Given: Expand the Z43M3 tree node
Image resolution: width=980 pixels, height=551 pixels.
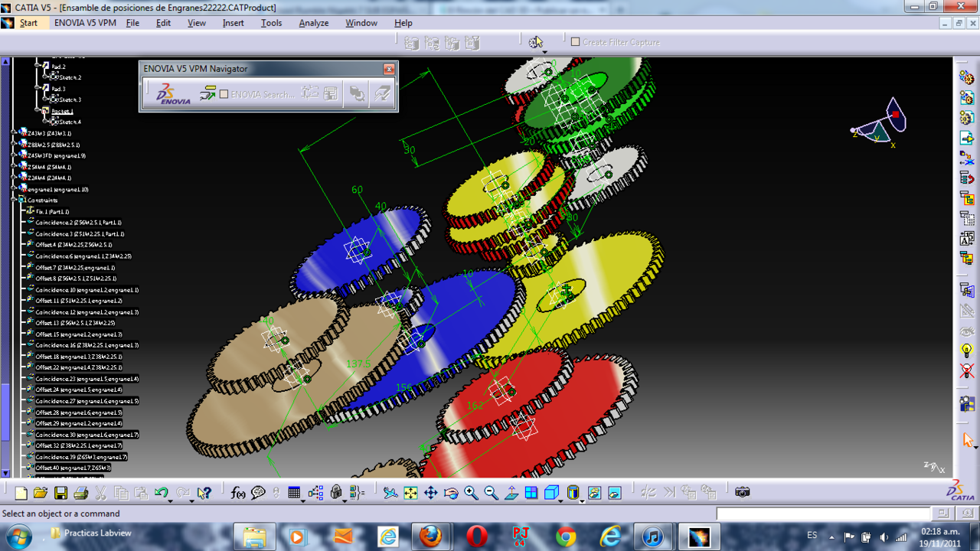Looking at the screenshot, I should point(14,133).
